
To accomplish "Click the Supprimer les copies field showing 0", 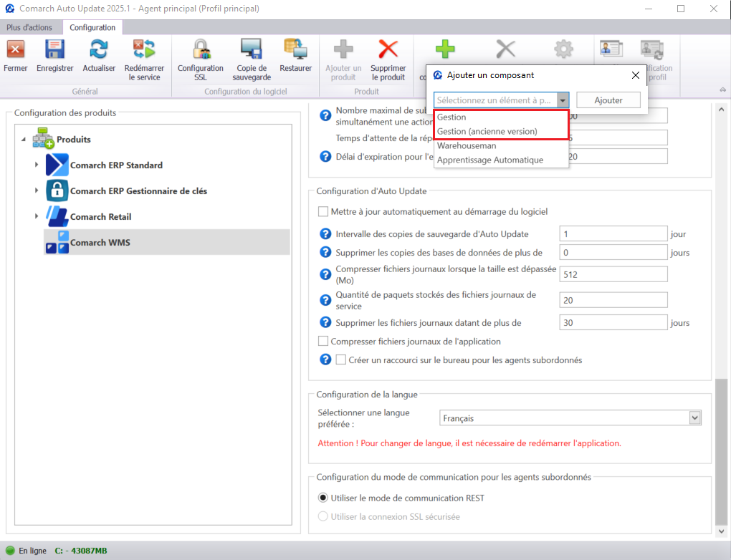I will pos(613,253).
